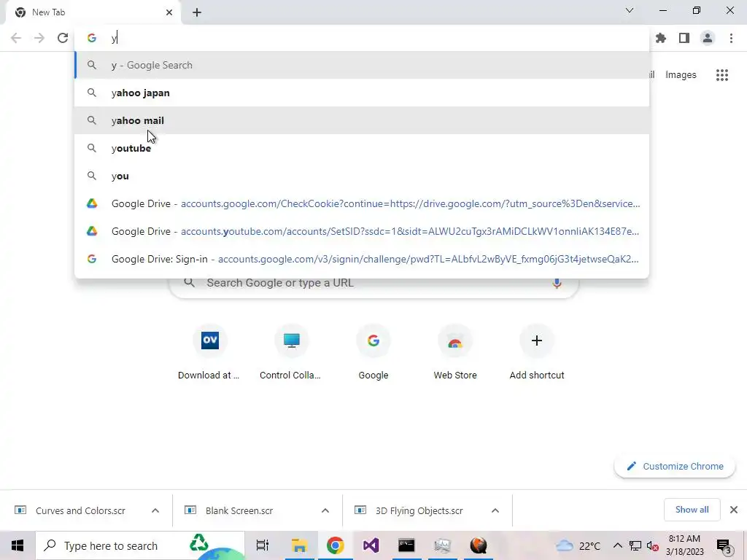Open the network tray icon
The image size is (747, 560).
[635, 545]
